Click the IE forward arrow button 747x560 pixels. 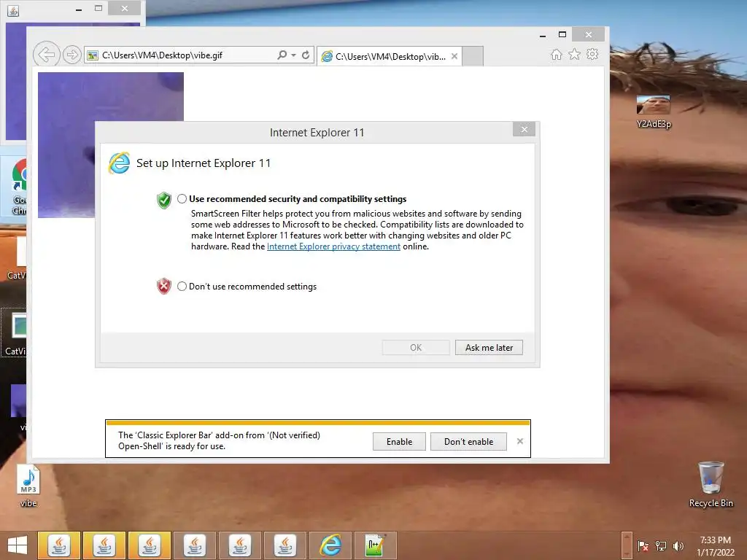tap(72, 55)
